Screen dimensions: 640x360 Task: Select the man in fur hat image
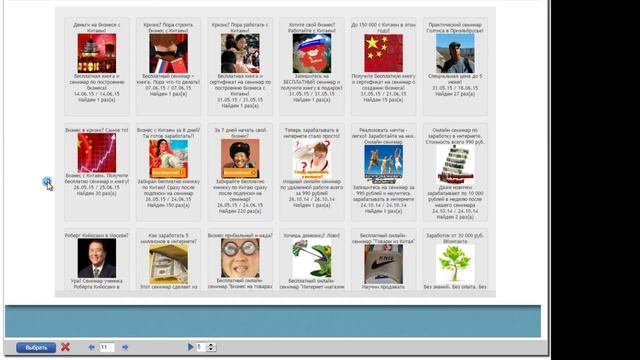tap(240, 159)
